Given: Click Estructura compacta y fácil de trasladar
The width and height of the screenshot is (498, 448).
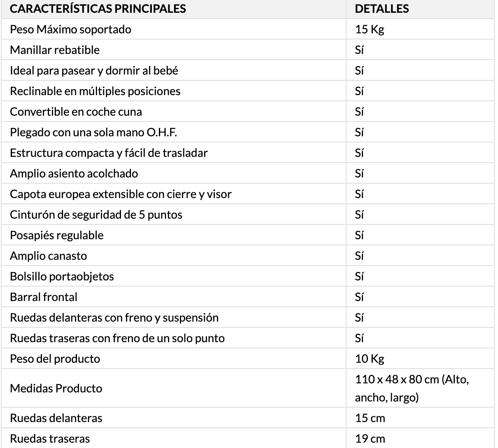Looking at the screenshot, I should [109, 153].
